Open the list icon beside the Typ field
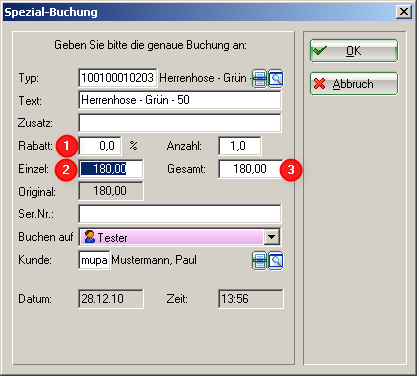The height and width of the screenshot is (376, 417). click(259, 79)
